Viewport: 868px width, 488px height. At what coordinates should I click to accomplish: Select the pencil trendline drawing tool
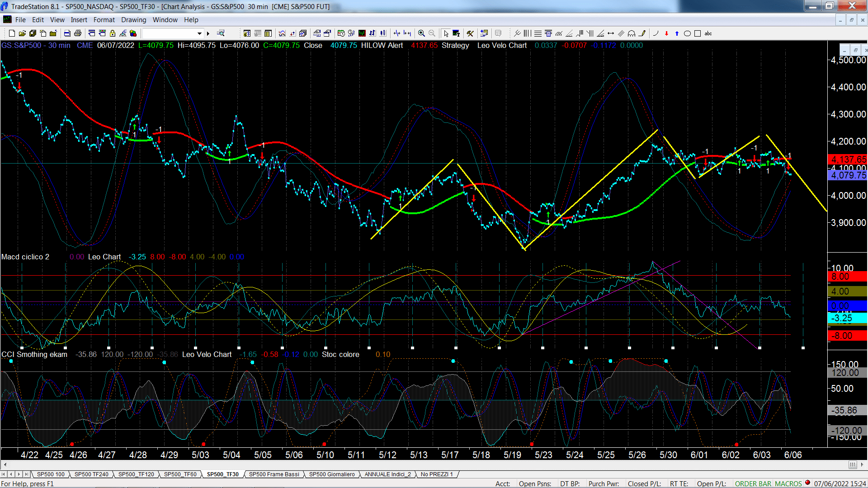(x=642, y=33)
